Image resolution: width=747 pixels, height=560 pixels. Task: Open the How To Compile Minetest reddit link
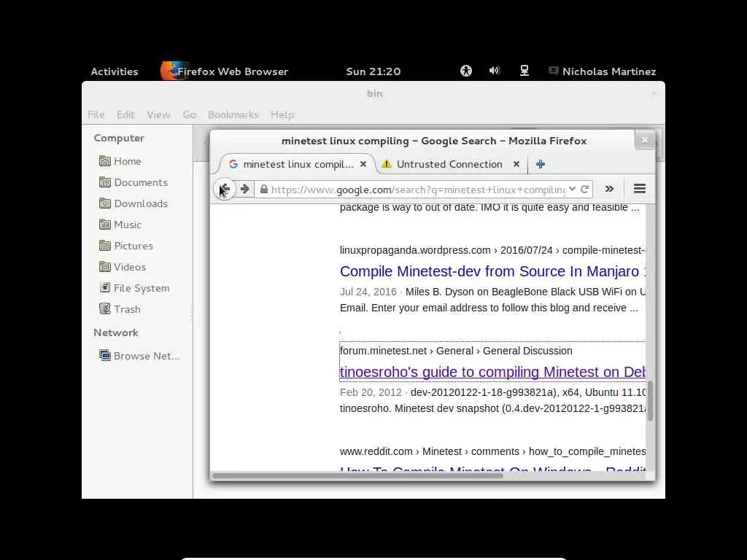pos(492,470)
